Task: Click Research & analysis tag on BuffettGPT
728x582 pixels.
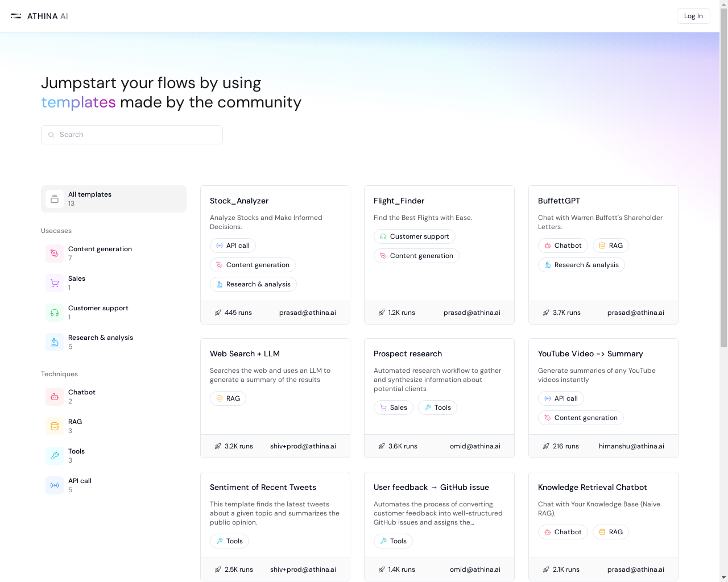Action: coord(581,265)
